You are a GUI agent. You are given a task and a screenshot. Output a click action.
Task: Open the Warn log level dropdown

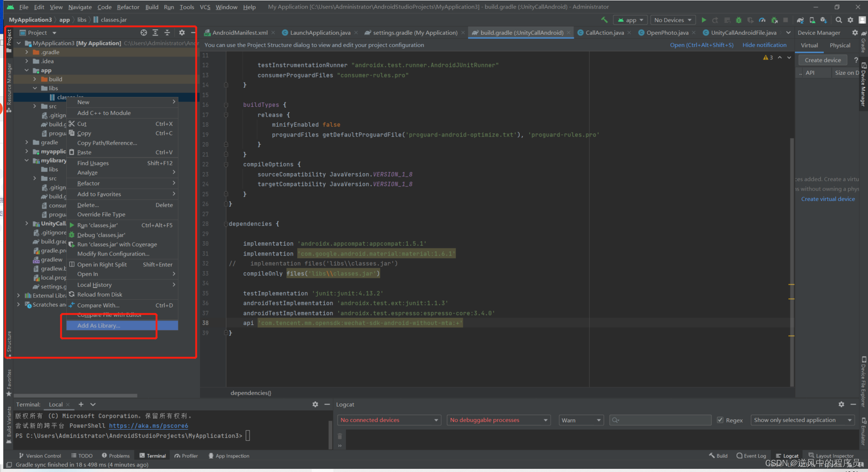(x=581, y=420)
